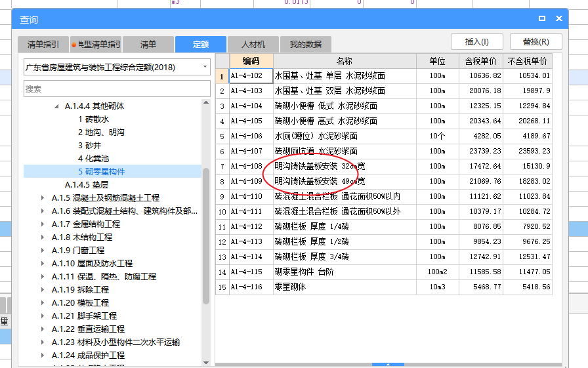Maximize the 查询 dialog window
Image resolution: width=588 pixels, height=368 pixels.
tap(542, 18)
